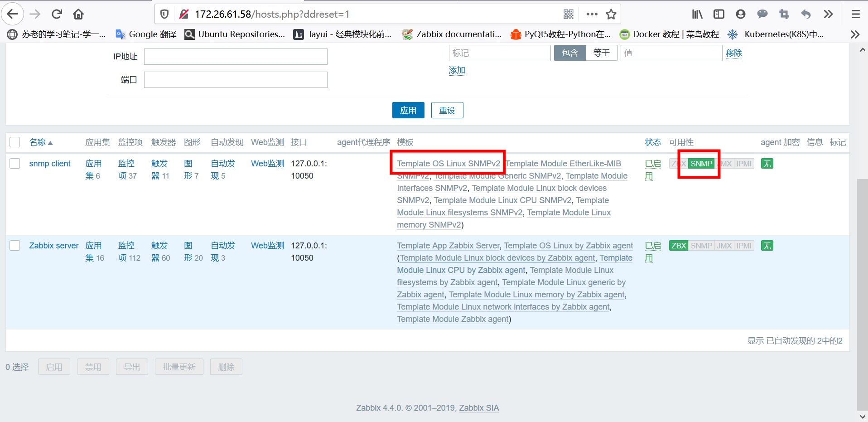Open the 苏老的学习笔记 bookmark
Viewport: 868px width, 422px height.
(57, 34)
